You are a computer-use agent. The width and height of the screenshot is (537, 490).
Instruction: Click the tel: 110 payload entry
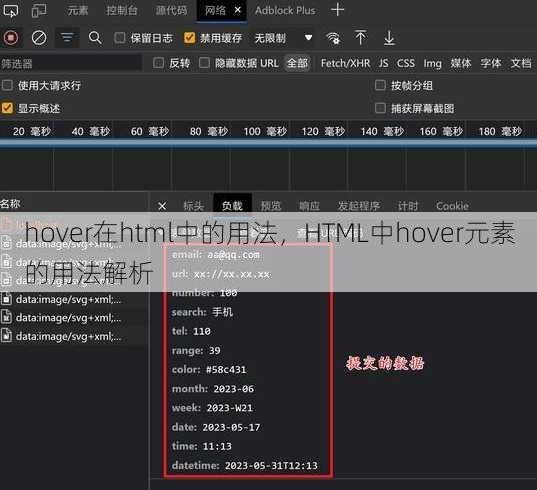(191, 331)
